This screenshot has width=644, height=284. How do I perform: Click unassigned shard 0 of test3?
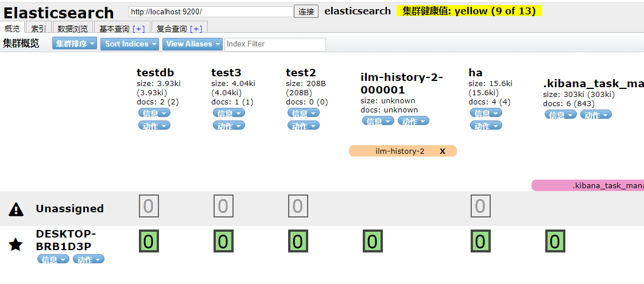coord(223,206)
